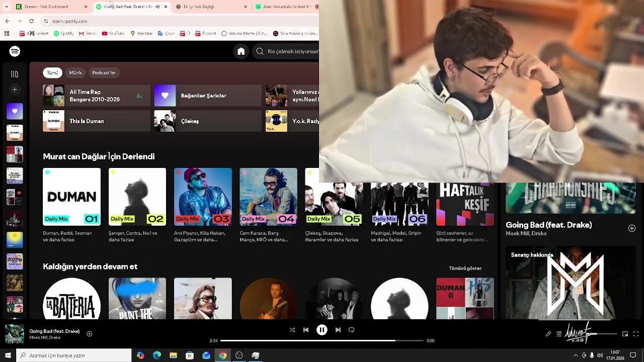Screen dimensions: 644x362
Task: Open Chrome apps grid in bookmarks bar
Action: click(7, 34)
